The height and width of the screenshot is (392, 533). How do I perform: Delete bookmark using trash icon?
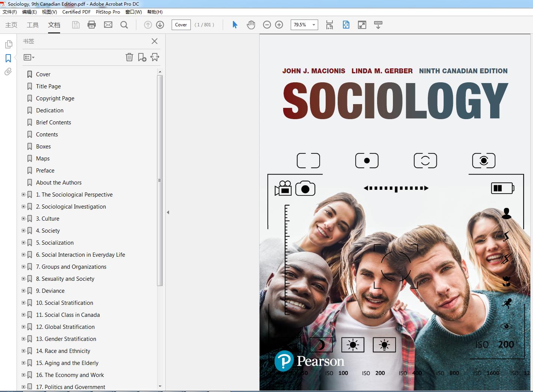click(129, 57)
